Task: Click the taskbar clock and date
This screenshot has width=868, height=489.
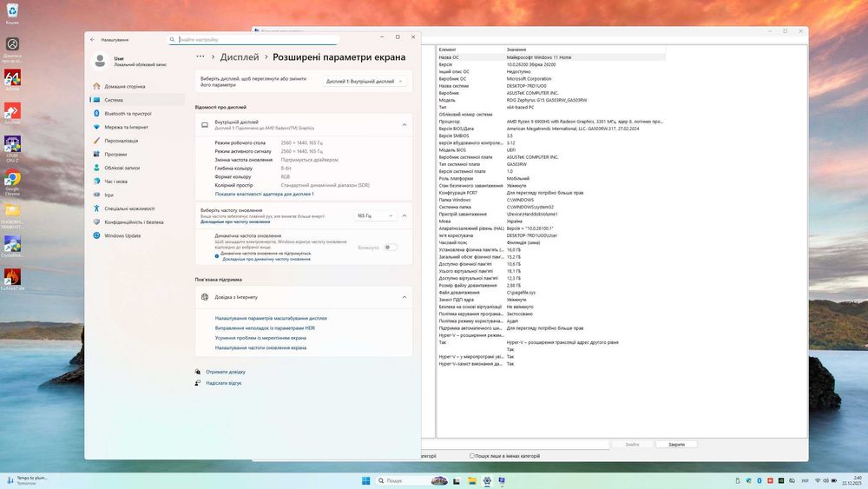Action: pyautogui.click(x=852, y=480)
